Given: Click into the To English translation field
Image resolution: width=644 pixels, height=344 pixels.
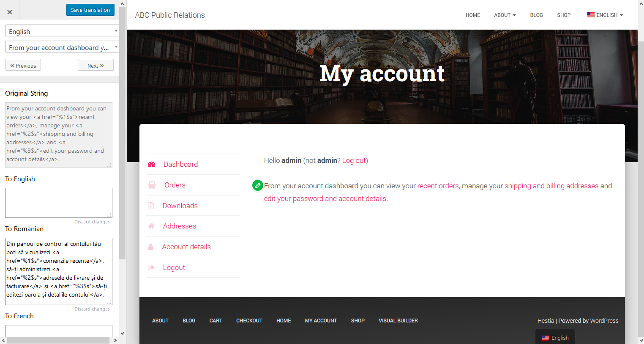Looking at the screenshot, I should point(59,203).
